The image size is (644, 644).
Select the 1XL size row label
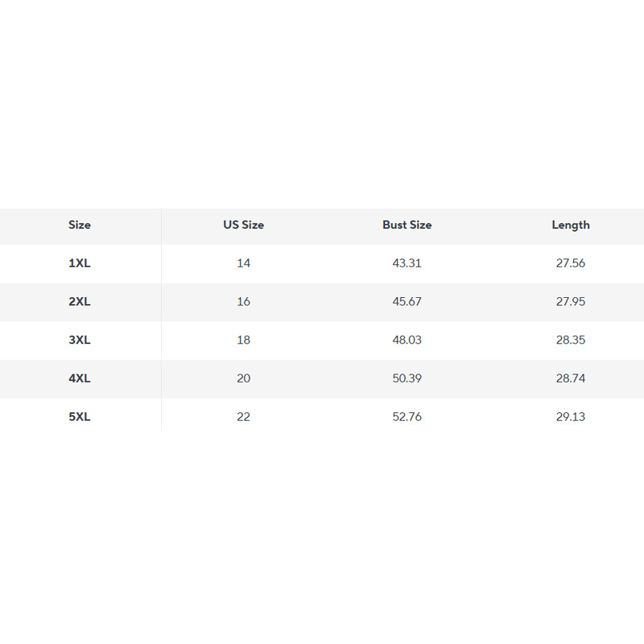point(80,263)
